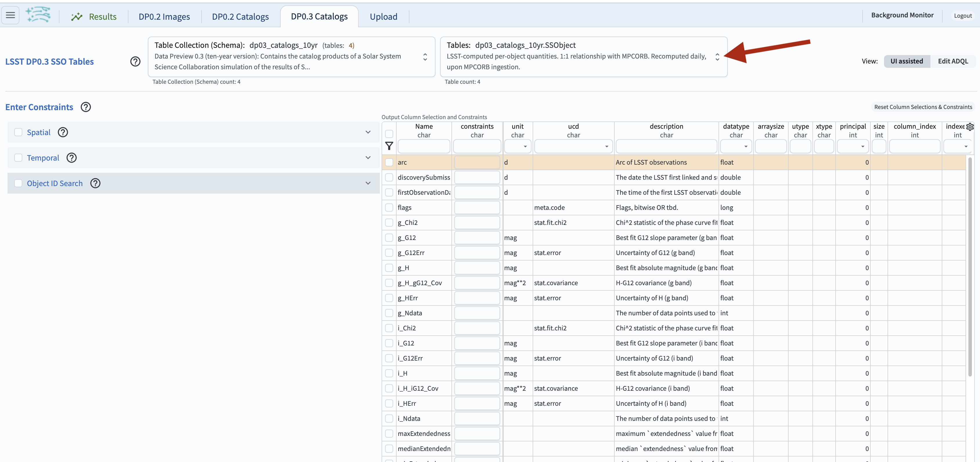Open help for LSST DP0.3 SSO Tables
The height and width of the screenshot is (462, 980).
pos(135,61)
